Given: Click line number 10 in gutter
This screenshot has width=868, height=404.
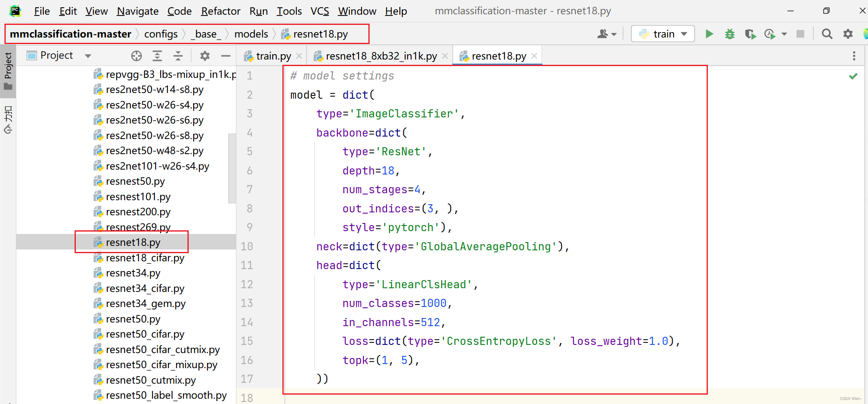Looking at the screenshot, I should coord(247,246).
